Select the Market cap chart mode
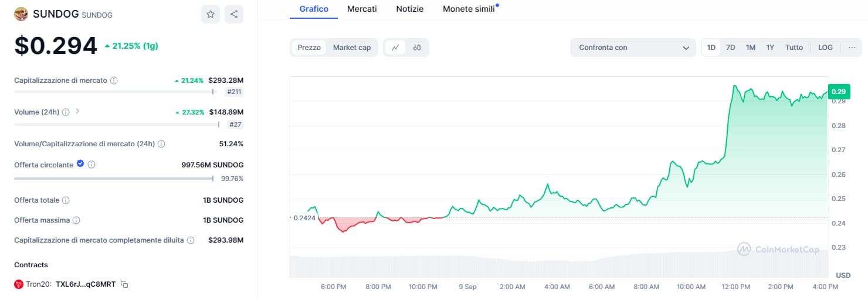868x299 pixels. coord(352,48)
